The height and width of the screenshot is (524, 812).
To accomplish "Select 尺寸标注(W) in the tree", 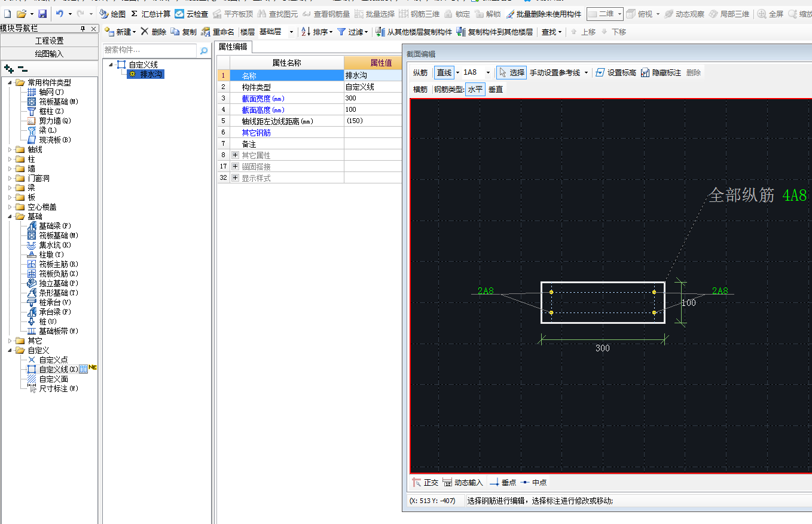I will coord(53,388).
